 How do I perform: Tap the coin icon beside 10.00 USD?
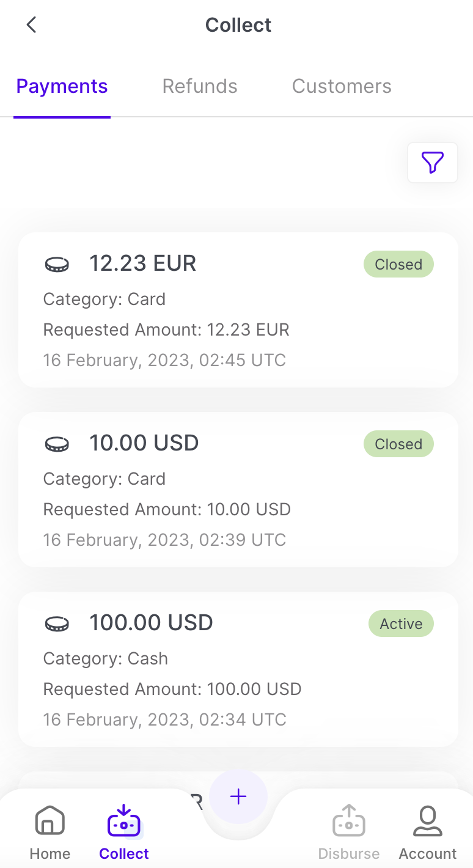pyautogui.click(x=57, y=444)
